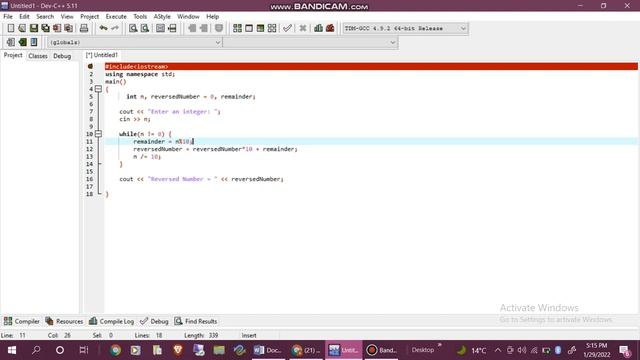The width and height of the screenshot is (640, 360).
Task: Show hidden system tray icons chevron
Action: (498, 350)
